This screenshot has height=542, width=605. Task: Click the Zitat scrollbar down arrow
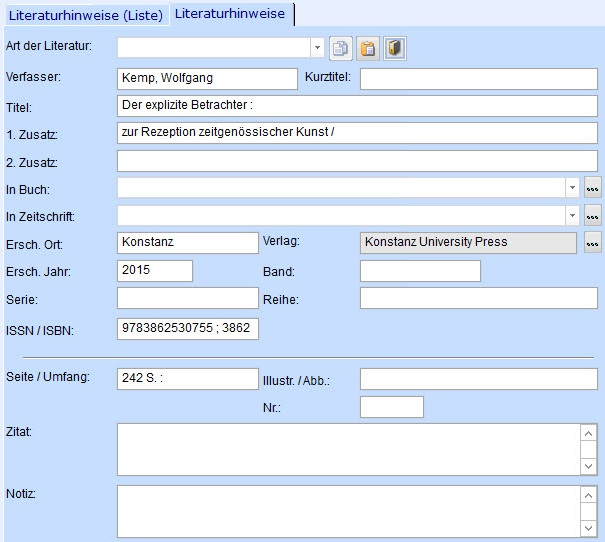pyautogui.click(x=588, y=466)
